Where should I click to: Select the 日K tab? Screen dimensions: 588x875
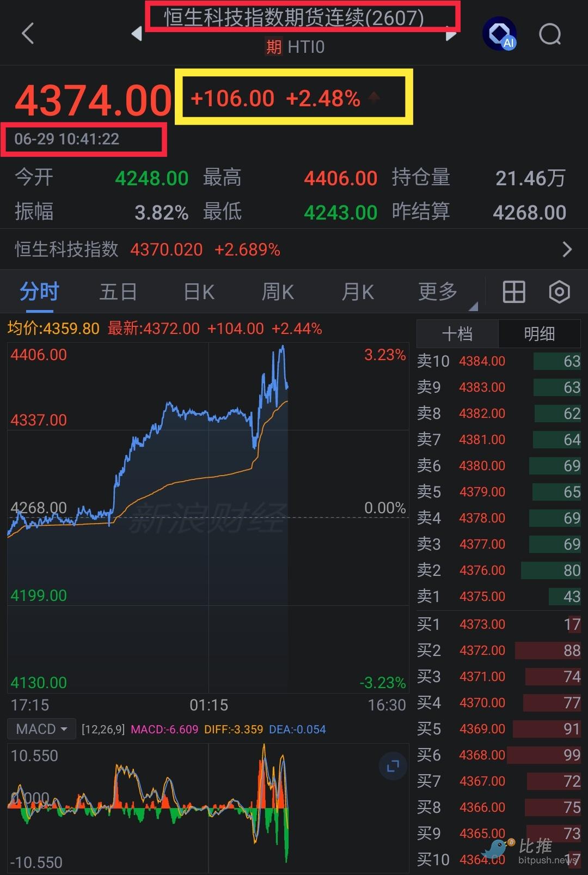(199, 292)
